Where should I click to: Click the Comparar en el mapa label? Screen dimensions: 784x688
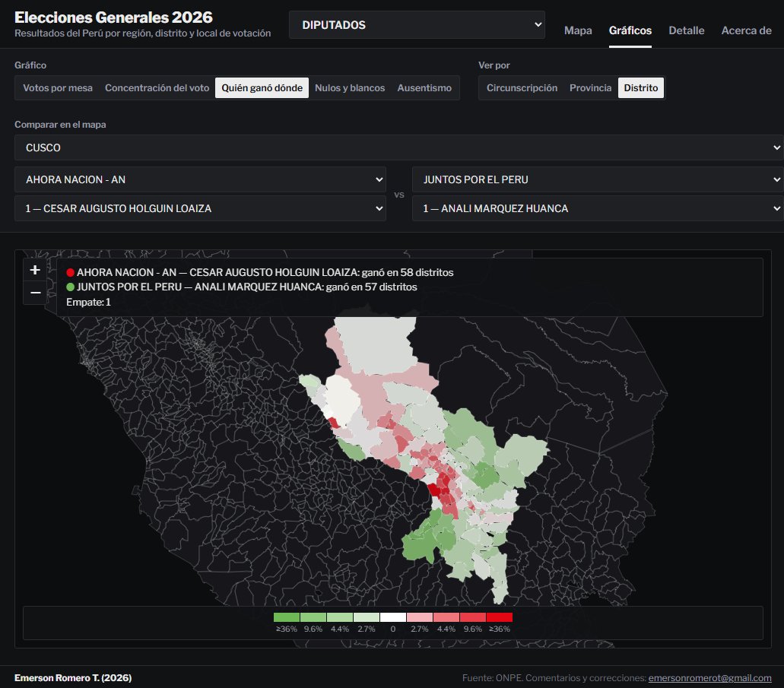pyautogui.click(x=60, y=125)
